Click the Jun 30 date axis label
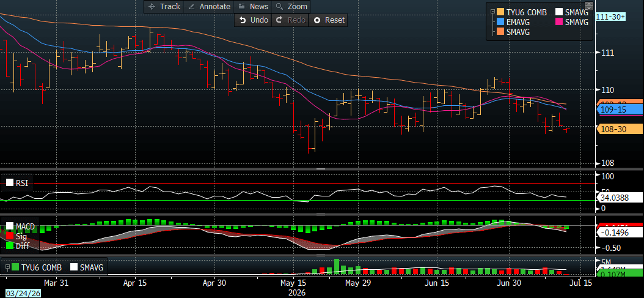644x298 pixels. click(508, 283)
